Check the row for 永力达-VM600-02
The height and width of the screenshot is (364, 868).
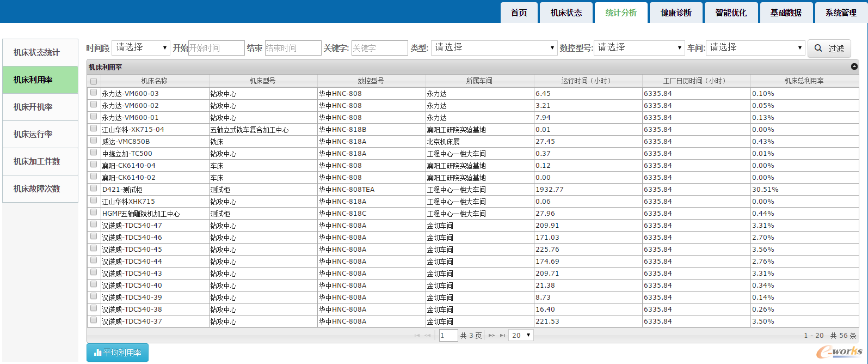pos(94,105)
